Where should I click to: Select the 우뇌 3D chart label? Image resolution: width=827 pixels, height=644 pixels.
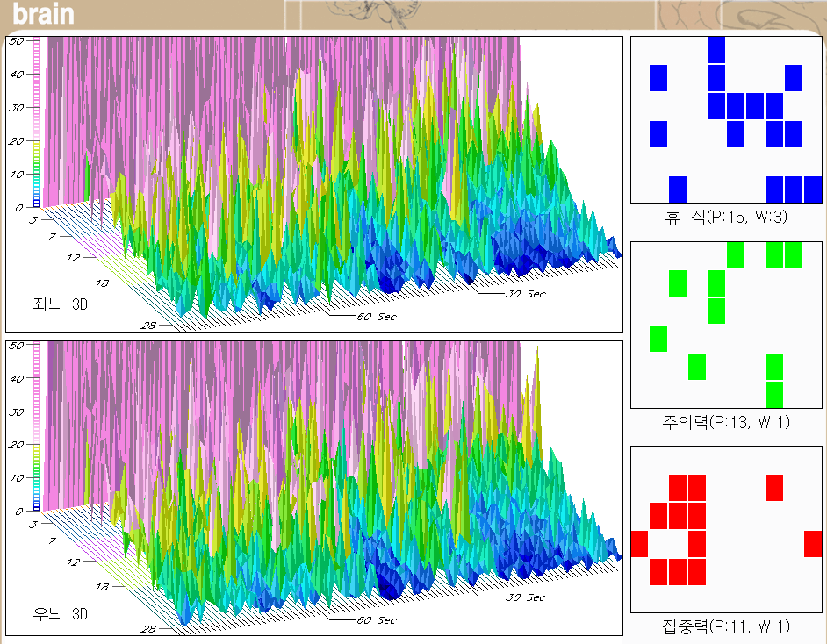(x=60, y=612)
